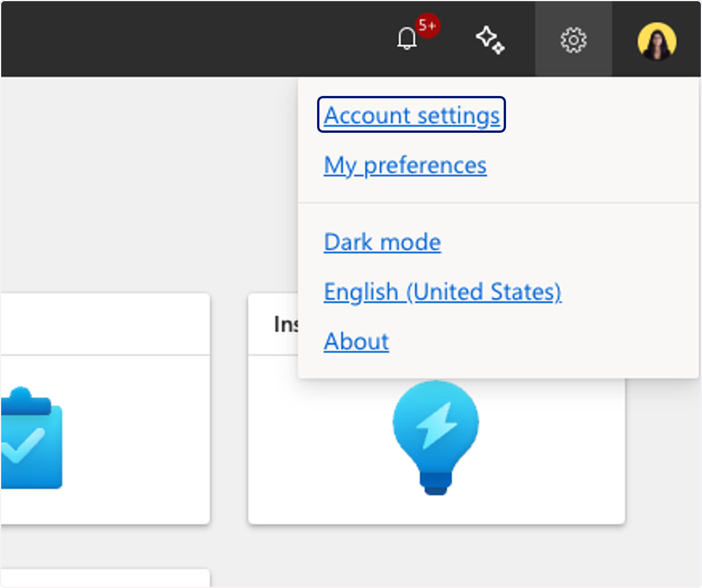Click the partially visible bottom card
Screen dimensions: 702x588
tap(105, 578)
